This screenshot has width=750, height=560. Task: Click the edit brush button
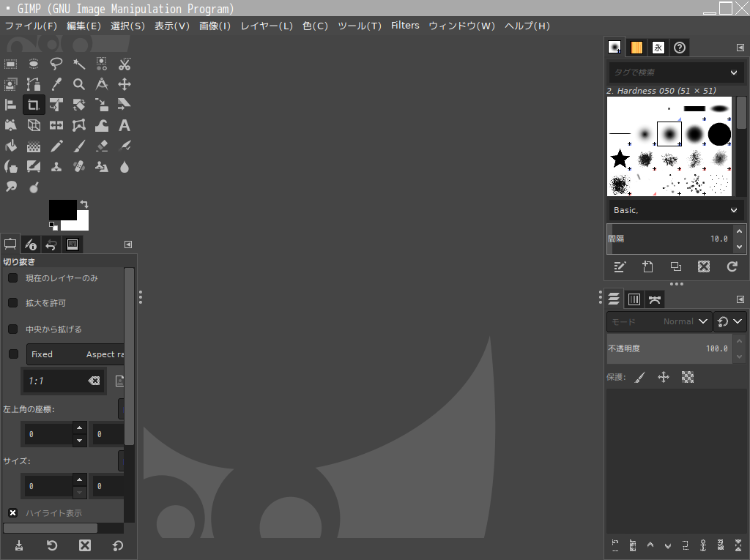pyautogui.click(x=620, y=267)
